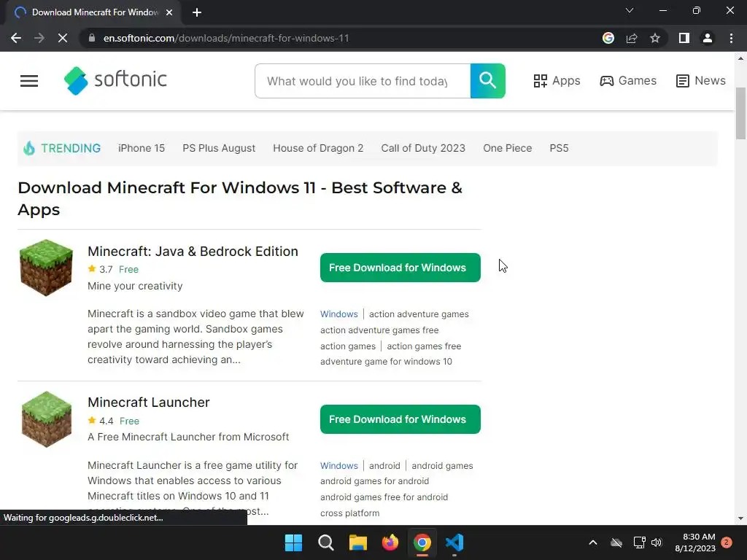Image resolution: width=747 pixels, height=560 pixels.
Task: Open trending topic PS5
Action: (x=559, y=148)
